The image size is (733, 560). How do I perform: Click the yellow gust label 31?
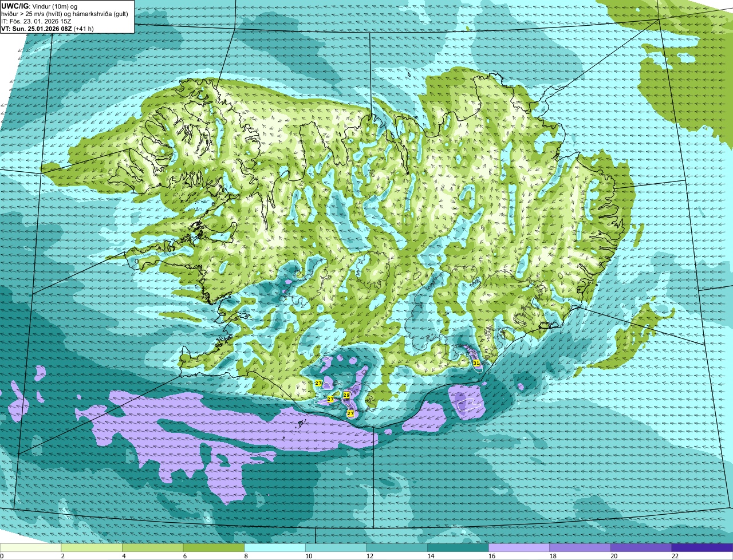[476, 363]
